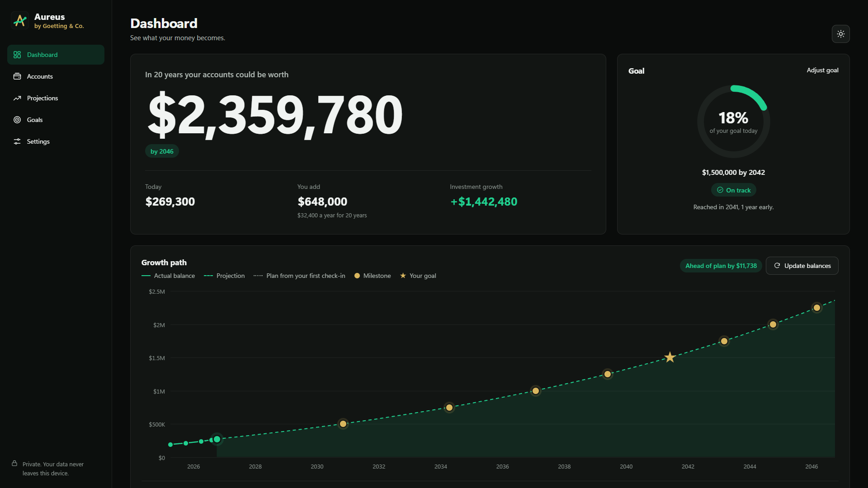Click Reached in 2041, 1 year early text

[733, 207]
